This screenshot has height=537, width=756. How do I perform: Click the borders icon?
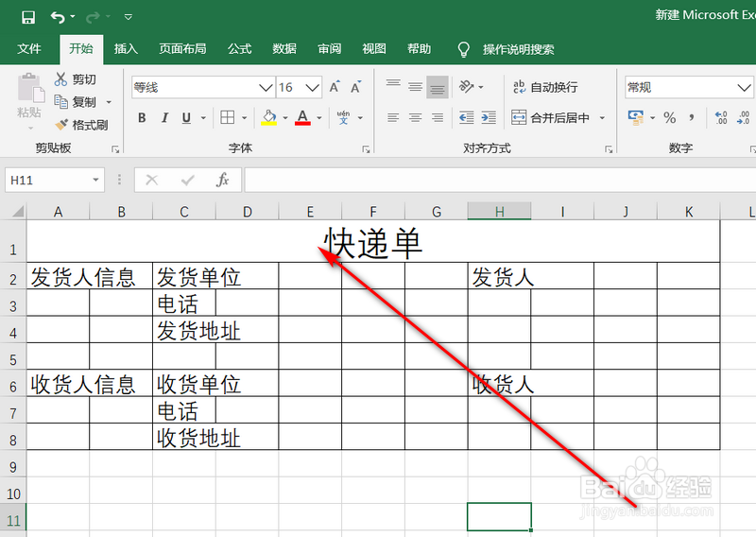227,117
